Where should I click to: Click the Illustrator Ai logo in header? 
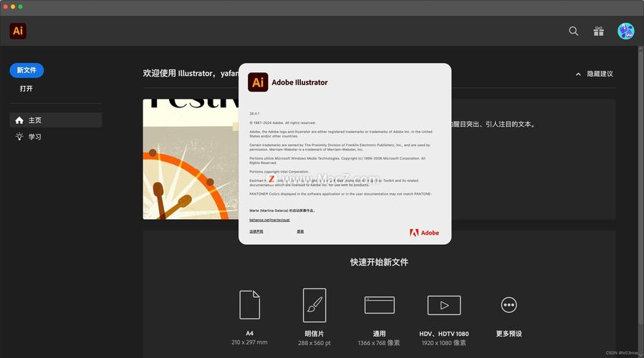click(18, 31)
